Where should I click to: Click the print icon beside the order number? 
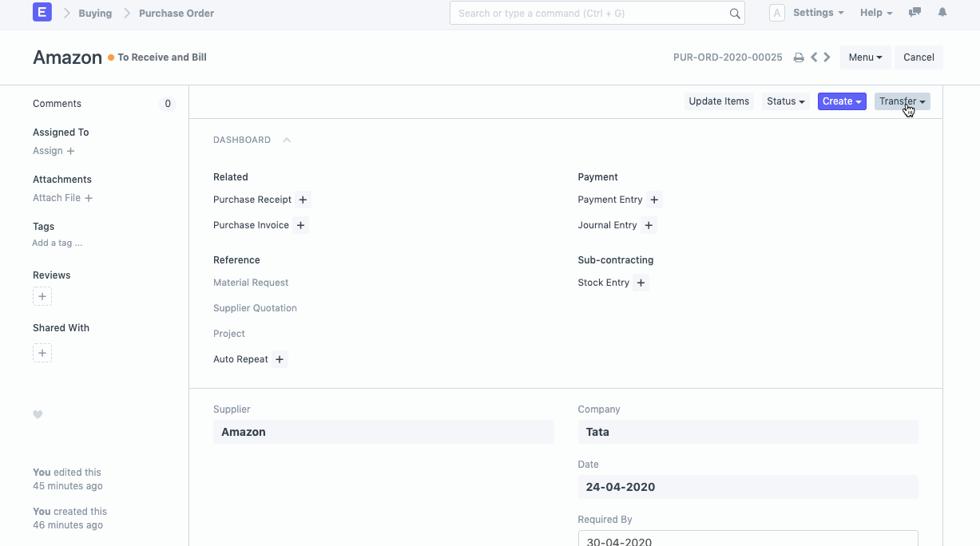click(x=798, y=57)
